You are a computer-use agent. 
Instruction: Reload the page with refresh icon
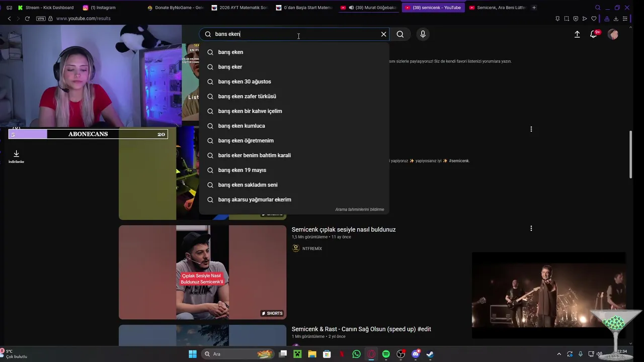[27, 19]
